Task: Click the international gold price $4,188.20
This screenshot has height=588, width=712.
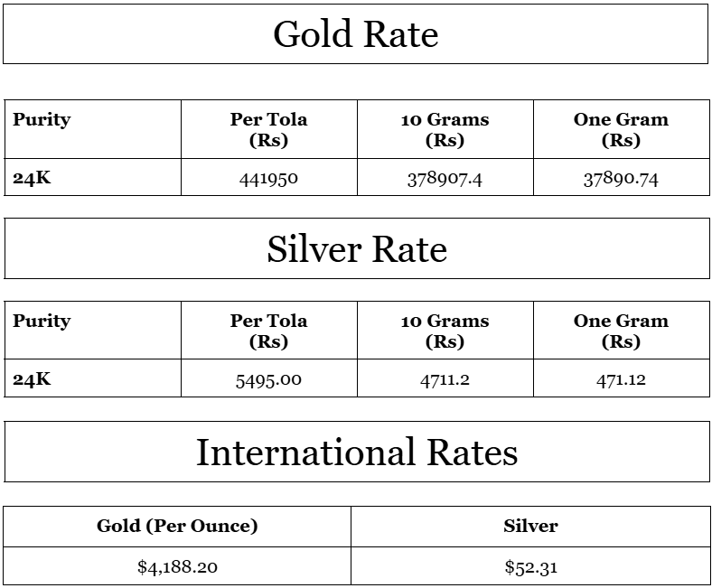Action: click(177, 567)
